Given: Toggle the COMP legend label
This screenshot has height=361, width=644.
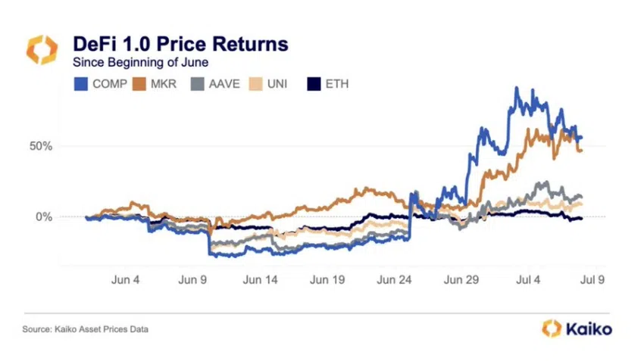Looking at the screenshot, I should pos(110,84).
